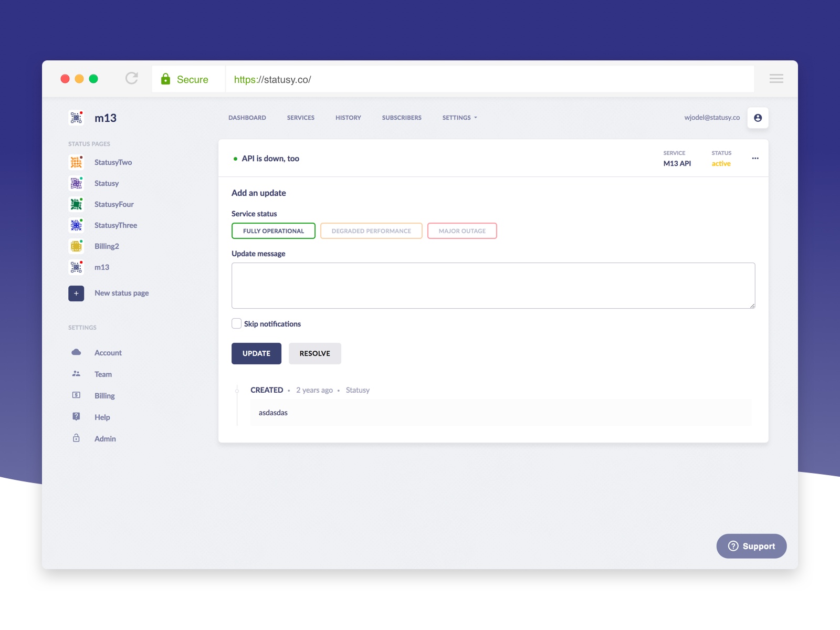Click the wjodel@statusy.co account email

pyautogui.click(x=712, y=118)
